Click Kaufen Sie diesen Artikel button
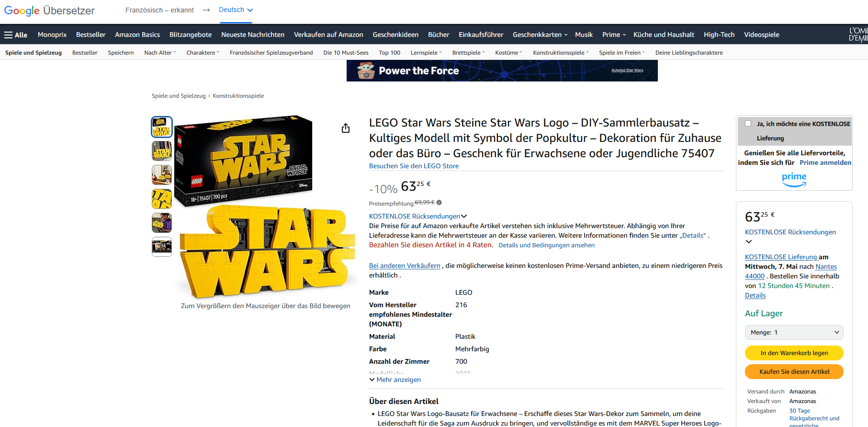868x427 pixels. [794, 372]
